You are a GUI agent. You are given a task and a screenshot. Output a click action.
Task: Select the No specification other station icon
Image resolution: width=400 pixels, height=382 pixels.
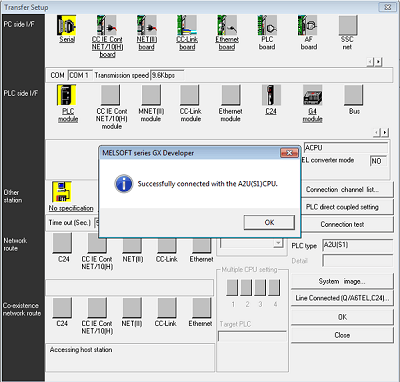click(x=62, y=191)
